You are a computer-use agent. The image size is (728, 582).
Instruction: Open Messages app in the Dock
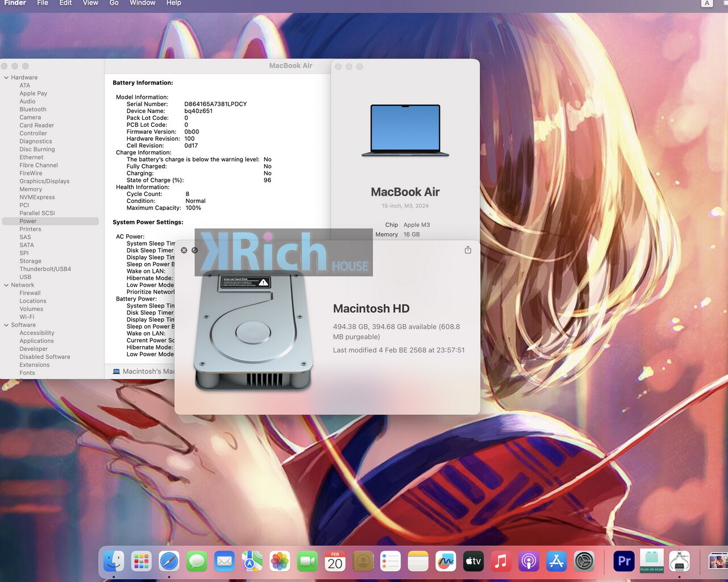(x=197, y=562)
